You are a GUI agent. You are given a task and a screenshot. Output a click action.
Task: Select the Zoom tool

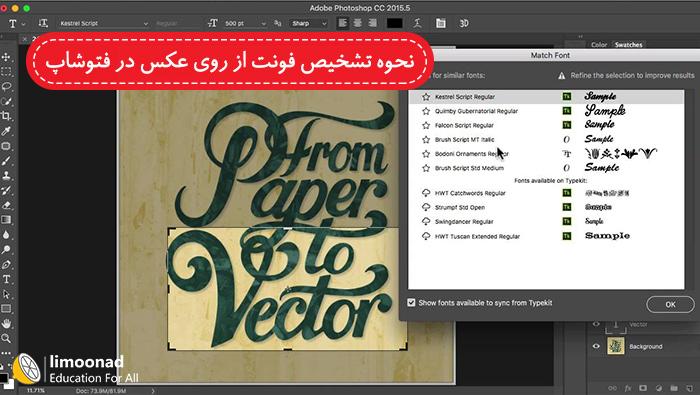point(6,338)
